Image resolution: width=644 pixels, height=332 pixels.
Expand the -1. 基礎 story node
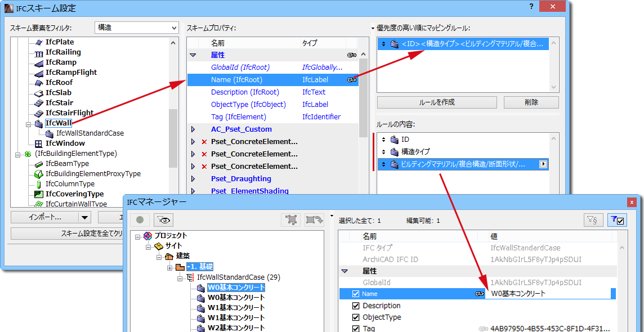tap(169, 267)
